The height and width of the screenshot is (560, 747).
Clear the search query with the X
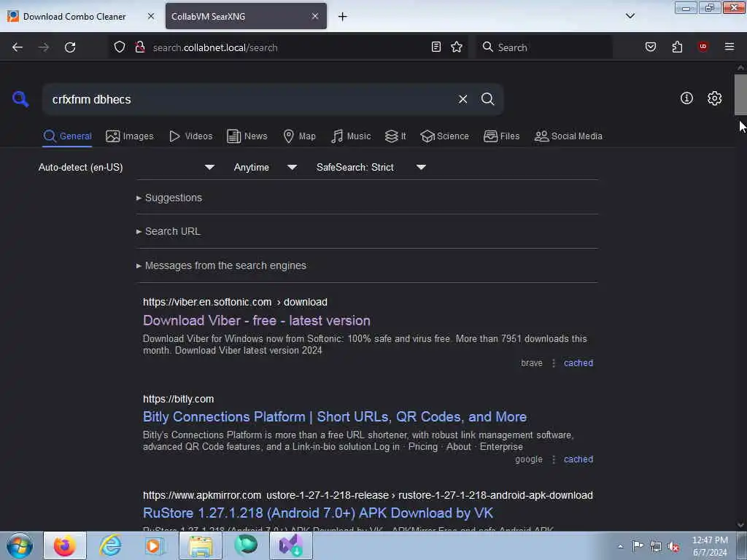click(462, 99)
